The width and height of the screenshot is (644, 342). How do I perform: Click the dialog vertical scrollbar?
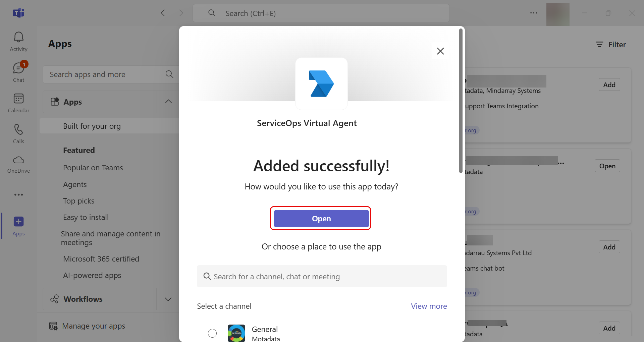coord(461,101)
